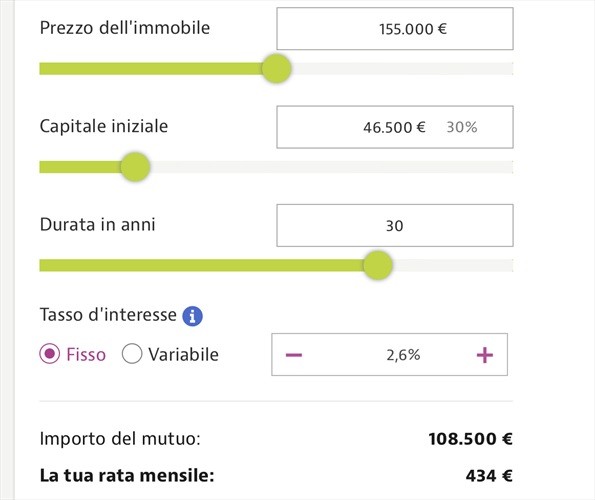Viewport: 595px width, 500px height.
Task: Click the unfilled end of Durata slider track
Action: point(453,265)
